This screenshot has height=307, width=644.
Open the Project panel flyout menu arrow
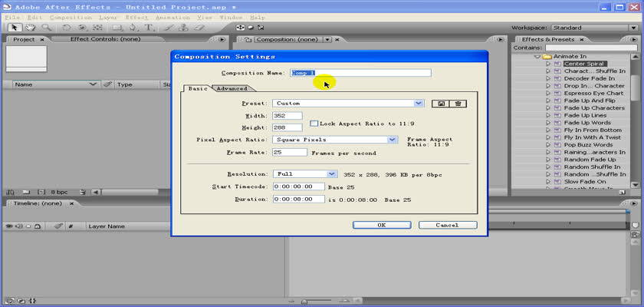coord(222,39)
